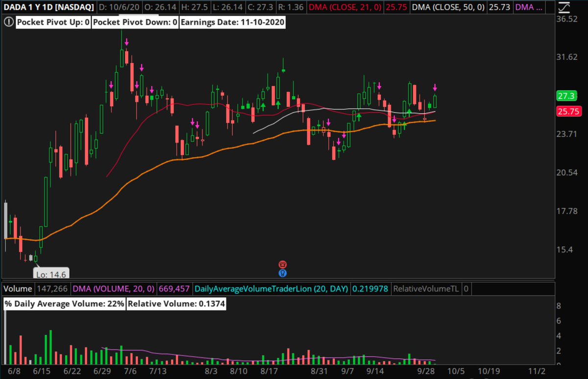Select the RelativeVolumeTL study label
Screen dimensions: 588x379
coord(425,289)
